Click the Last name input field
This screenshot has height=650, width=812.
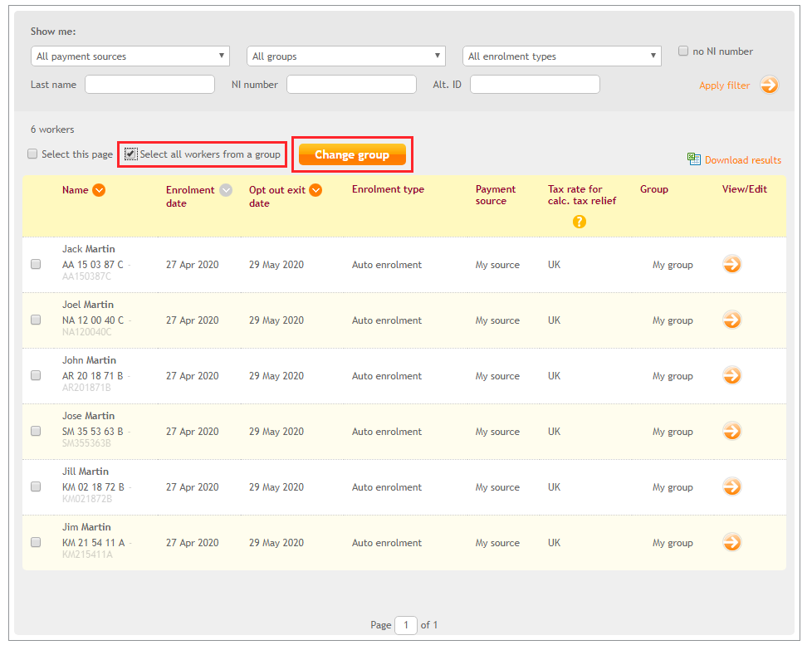[149, 85]
